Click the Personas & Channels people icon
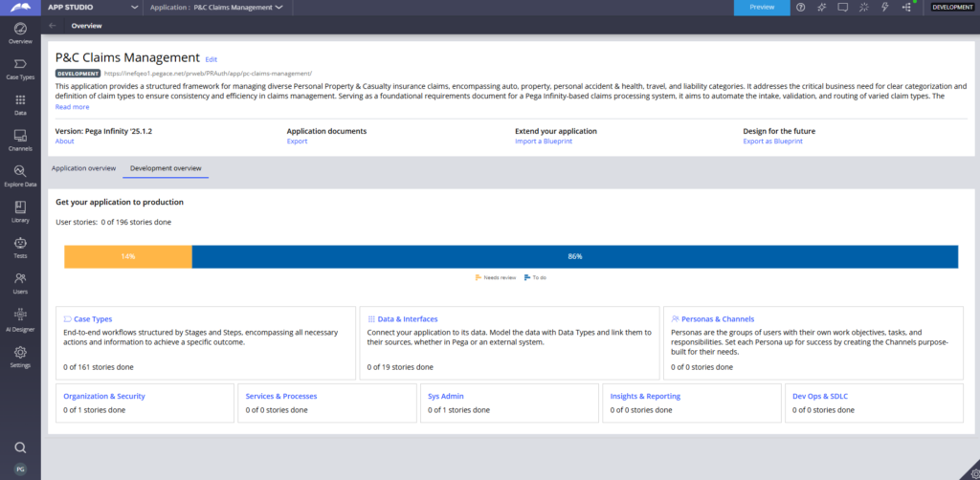This screenshot has width=980, height=480. pyautogui.click(x=675, y=319)
